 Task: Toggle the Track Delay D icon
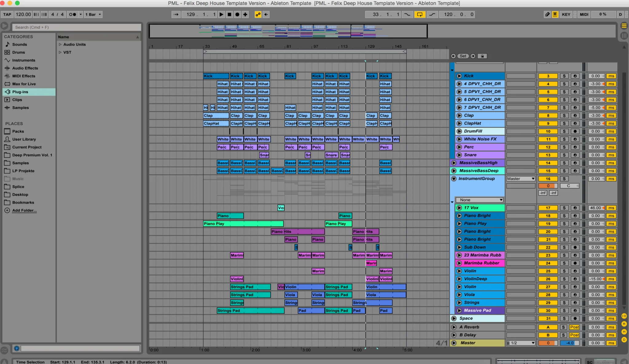pos(624,340)
